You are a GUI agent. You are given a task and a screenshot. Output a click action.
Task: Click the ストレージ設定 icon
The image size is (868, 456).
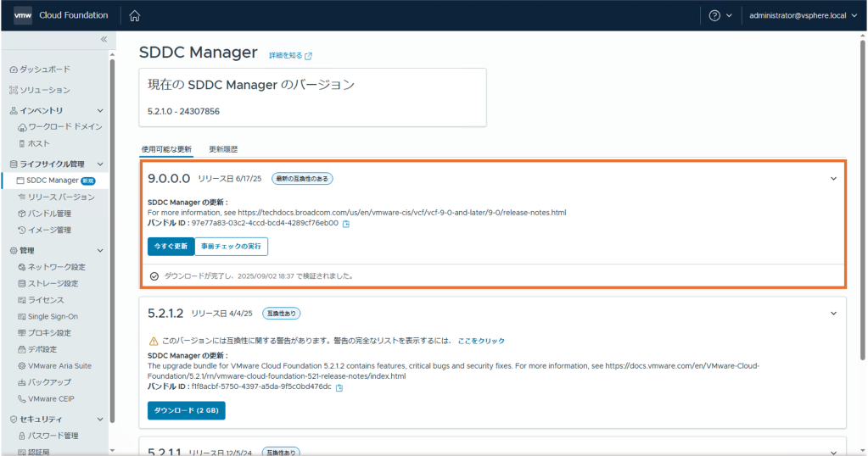[x=21, y=284]
